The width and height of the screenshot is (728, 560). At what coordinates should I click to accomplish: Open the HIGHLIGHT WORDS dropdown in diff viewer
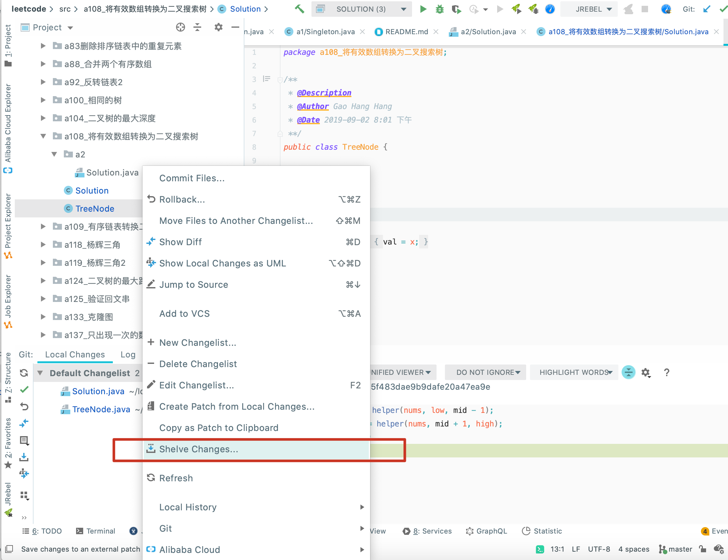point(574,372)
